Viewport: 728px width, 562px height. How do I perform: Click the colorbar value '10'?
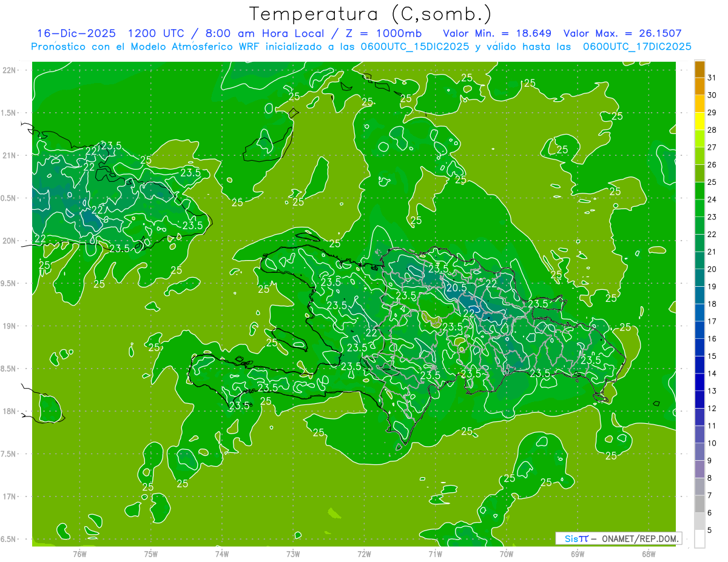[712, 443]
